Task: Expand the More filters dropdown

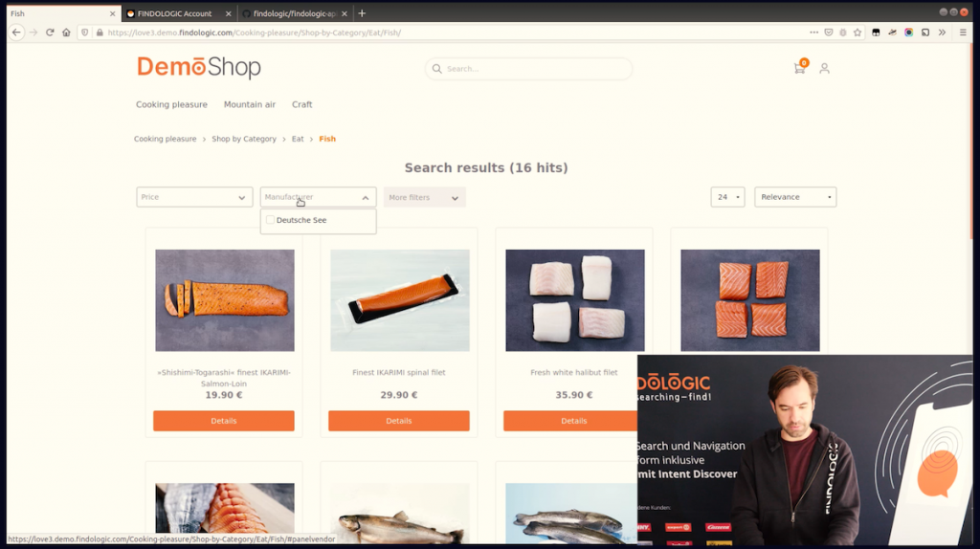Action: (424, 197)
